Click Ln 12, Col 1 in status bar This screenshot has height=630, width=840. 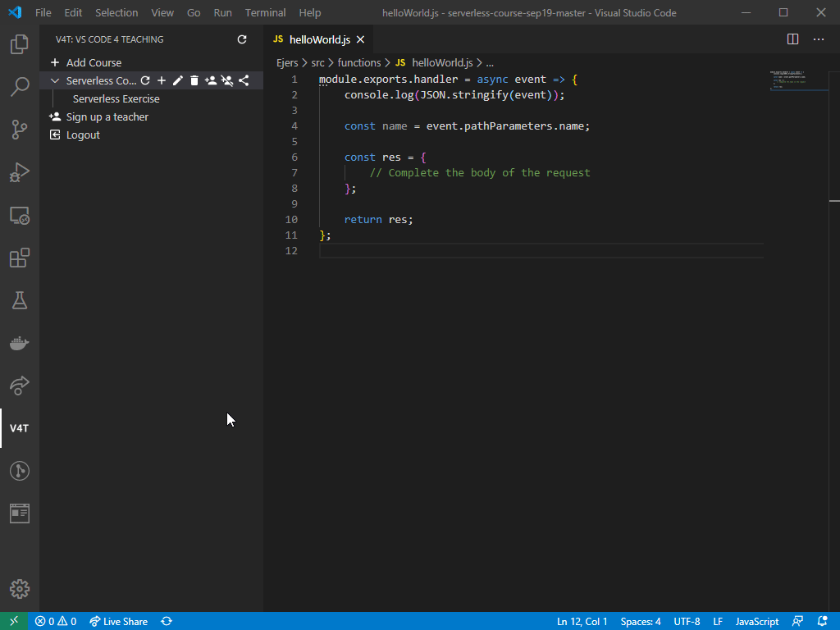(582, 622)
